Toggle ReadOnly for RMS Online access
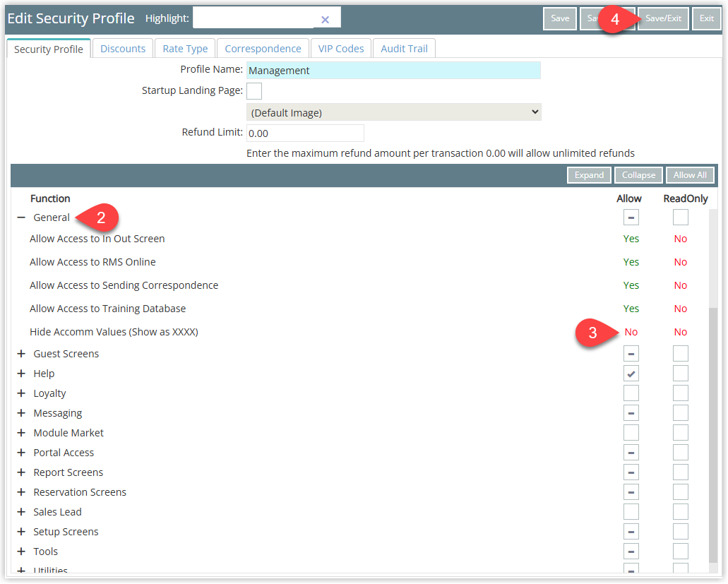The image size is (728, 584). [x=680, y=262]
